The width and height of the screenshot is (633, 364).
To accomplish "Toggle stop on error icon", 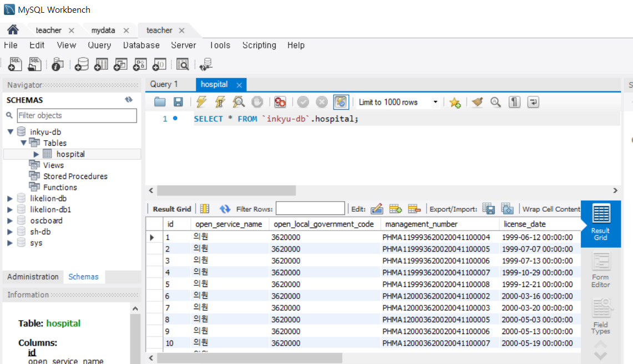I will coord(280,102).
